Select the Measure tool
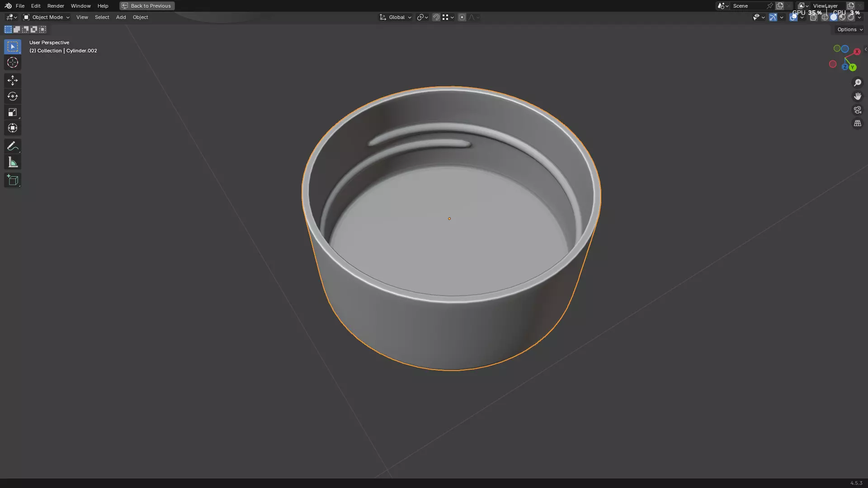The image size is (868, 488). click(12, 162)
